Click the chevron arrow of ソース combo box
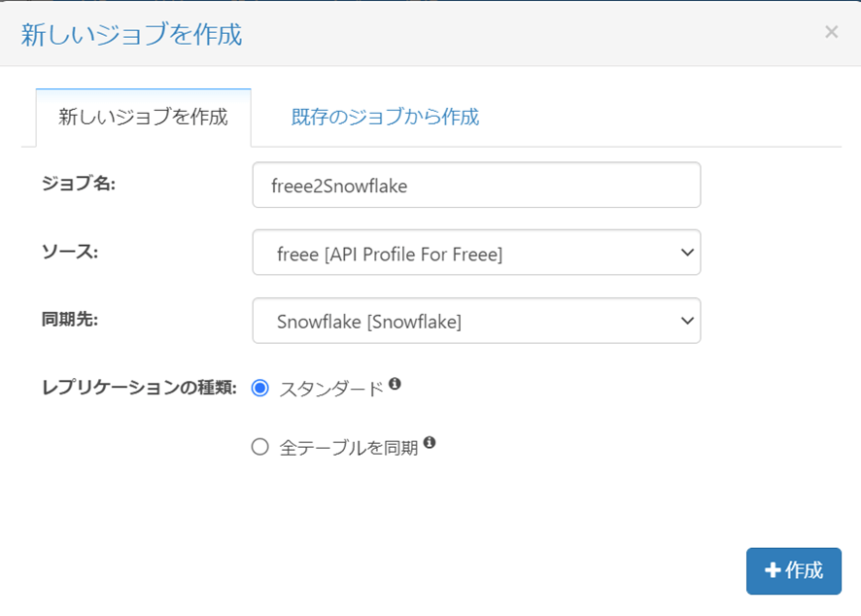The image size is (861, 616). tap(687, 253)
